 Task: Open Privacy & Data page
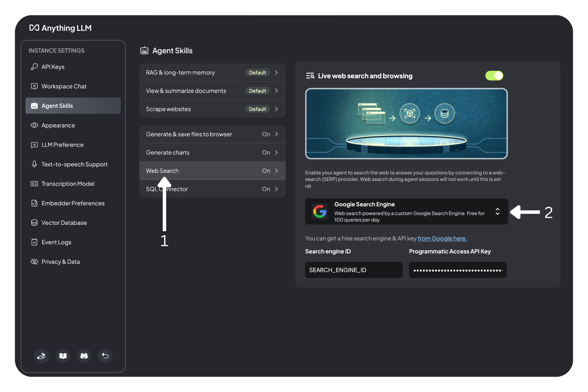point(73,262)
